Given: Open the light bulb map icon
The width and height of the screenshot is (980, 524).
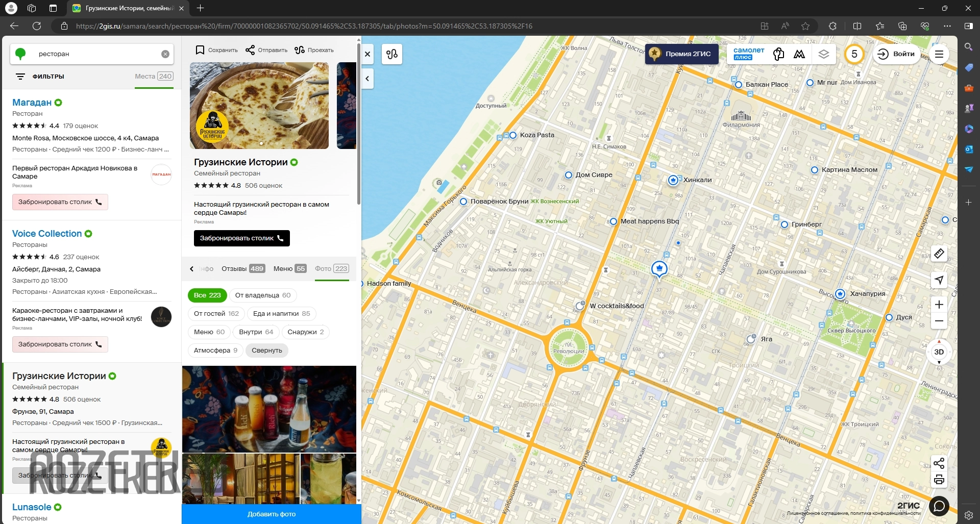Looking at the screenshot, I should (778, 54).
